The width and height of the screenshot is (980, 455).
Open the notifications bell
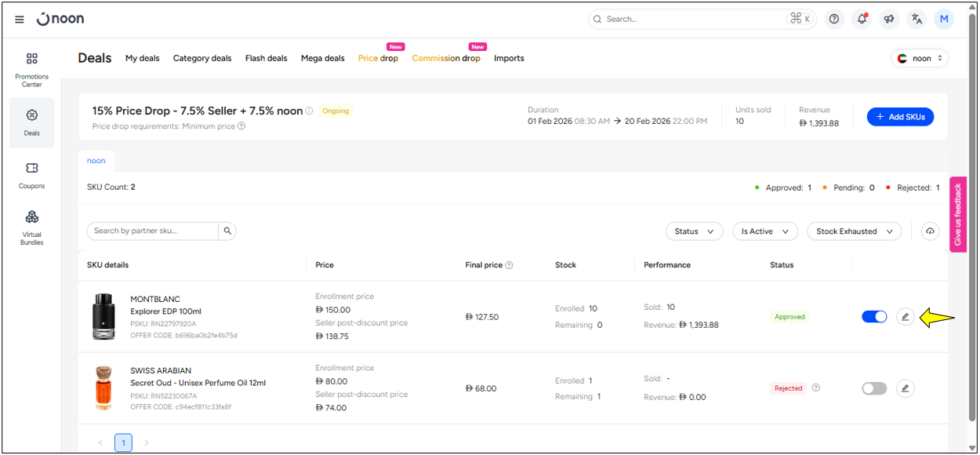(x=862, y=19)
